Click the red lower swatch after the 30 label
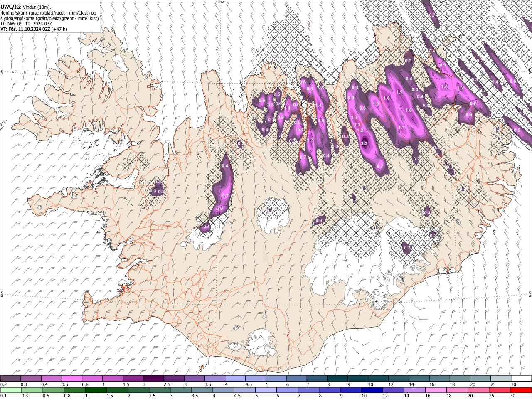 point(521,390)
